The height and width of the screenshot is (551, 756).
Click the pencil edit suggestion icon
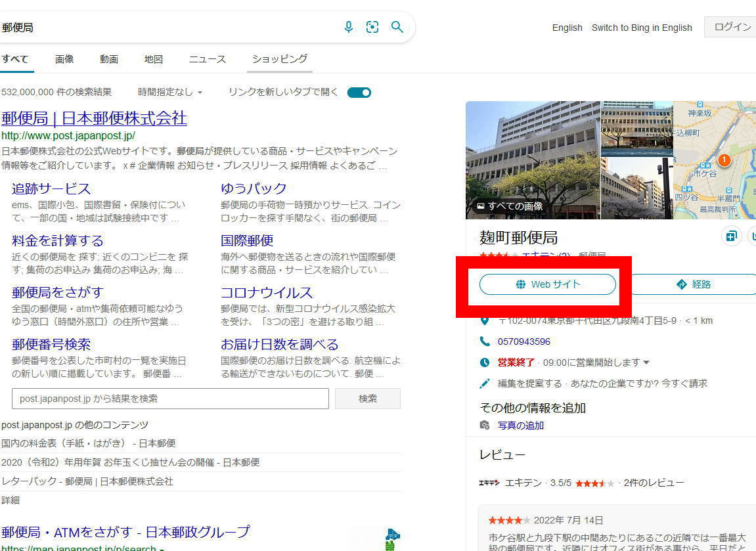tap(485, 384)
